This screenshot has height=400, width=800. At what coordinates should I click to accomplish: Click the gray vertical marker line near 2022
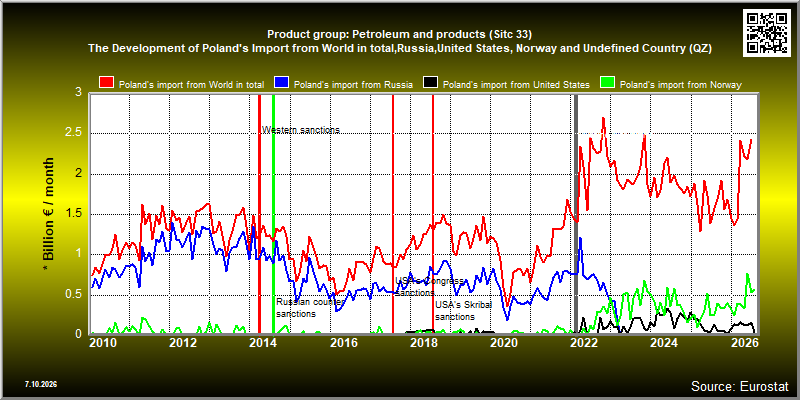click(x=577, y=214)
